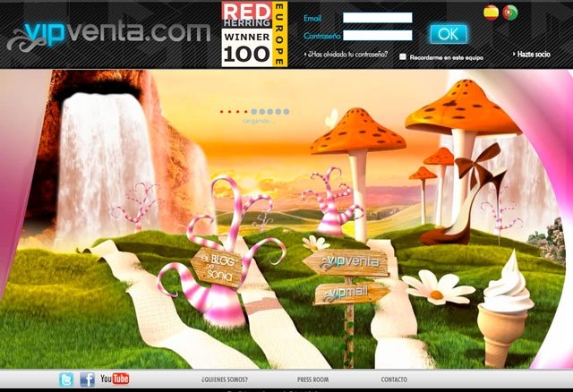Open ¿Quienes somos? footer link

pos(225,379)
